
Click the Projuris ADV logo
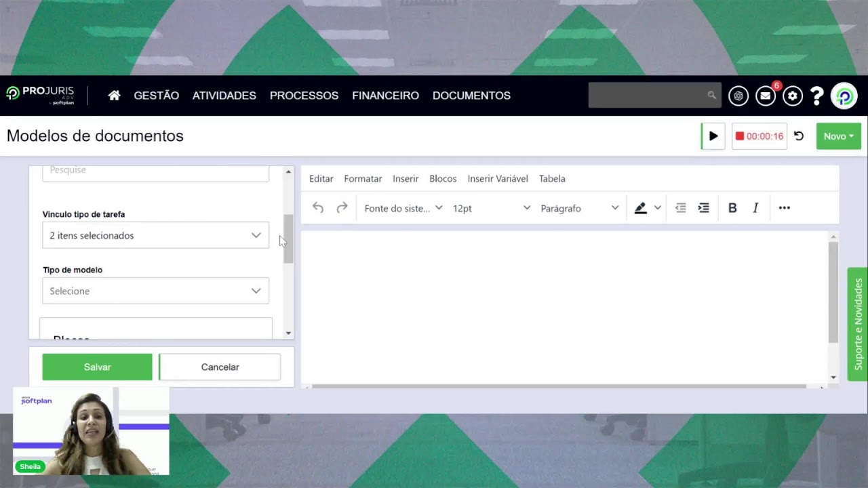pyautogui.click(x=40, y=95)
